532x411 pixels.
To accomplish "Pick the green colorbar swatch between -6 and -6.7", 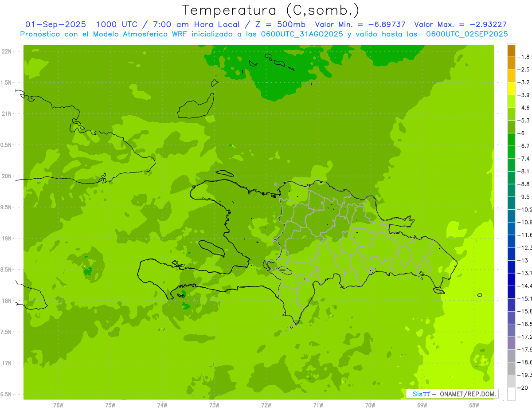I will [x=511, y=140].
